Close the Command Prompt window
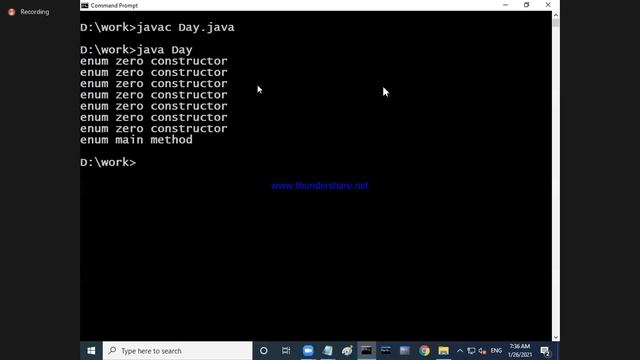This screenshot has width=640, height=360. click(x=548, y=5)
